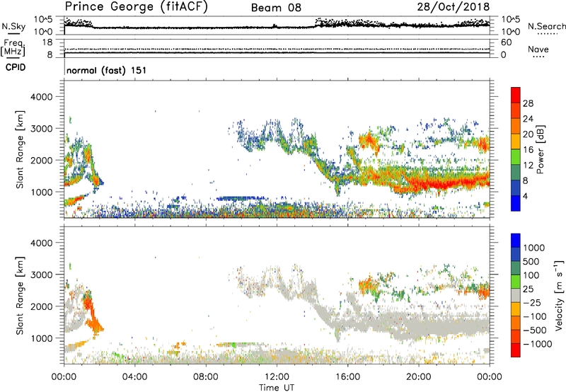
Task: Click the "04:00" time tick label
Action: coord(134,377)
